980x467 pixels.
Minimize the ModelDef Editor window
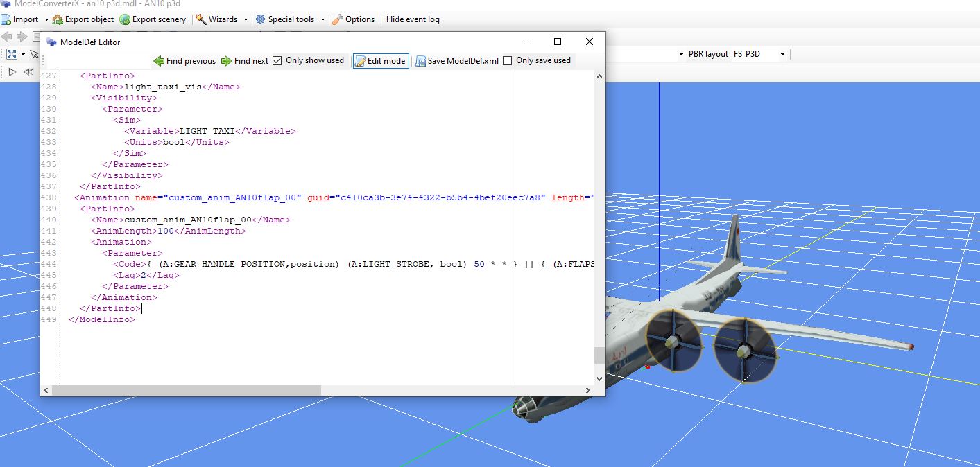[x=526, y=42]
